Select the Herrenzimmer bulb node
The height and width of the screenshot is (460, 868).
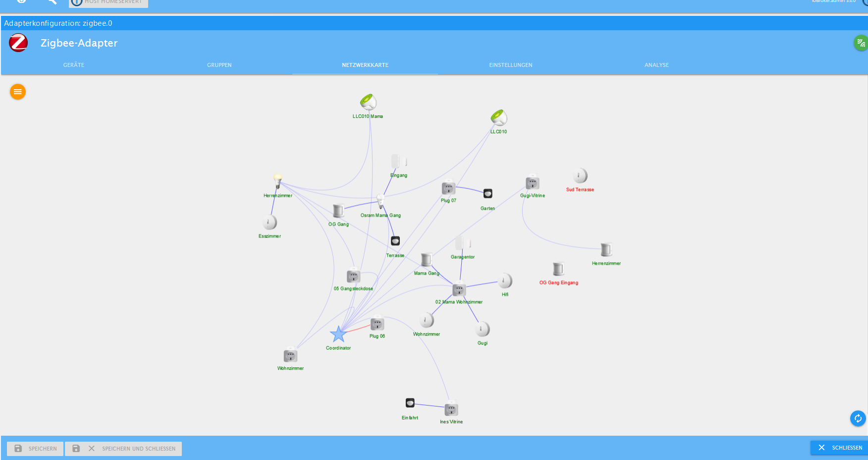click(x=278, y=181)
